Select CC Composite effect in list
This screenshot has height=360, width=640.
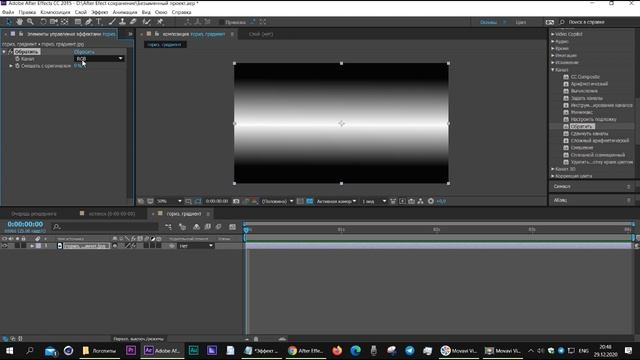585,77
